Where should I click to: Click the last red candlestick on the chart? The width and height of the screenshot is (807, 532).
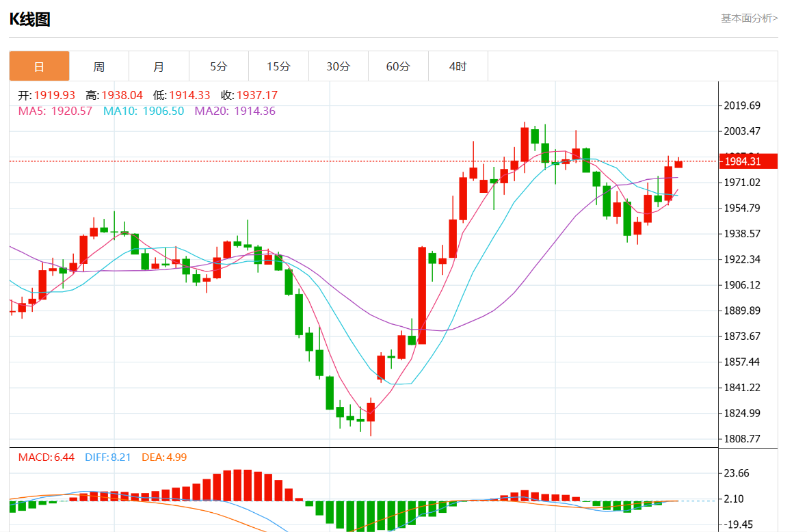tap(678, 163)
